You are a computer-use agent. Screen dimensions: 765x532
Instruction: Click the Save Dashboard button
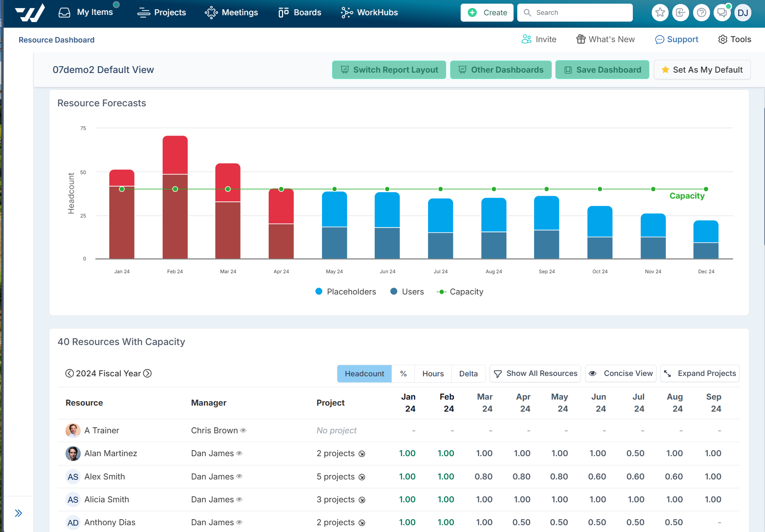point(602,70)
